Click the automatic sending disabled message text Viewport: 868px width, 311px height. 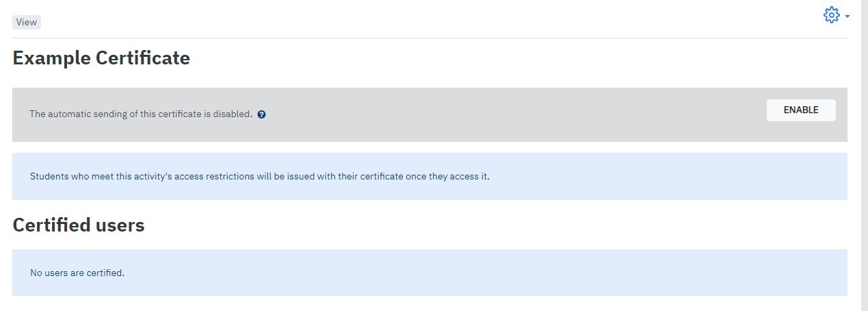click(x=141, y=114)
